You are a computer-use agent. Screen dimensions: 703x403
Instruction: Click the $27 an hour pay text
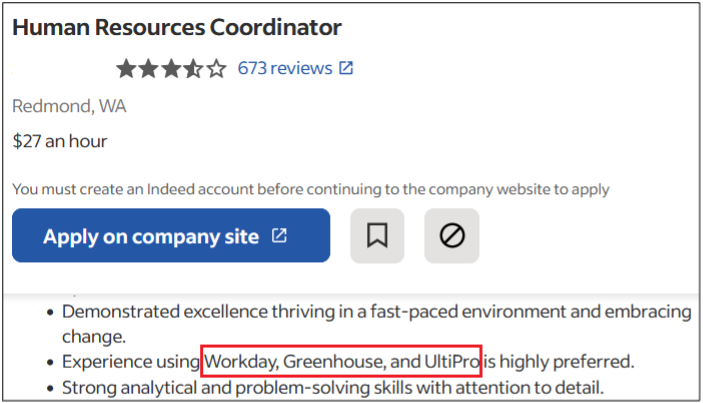[60, 141]
